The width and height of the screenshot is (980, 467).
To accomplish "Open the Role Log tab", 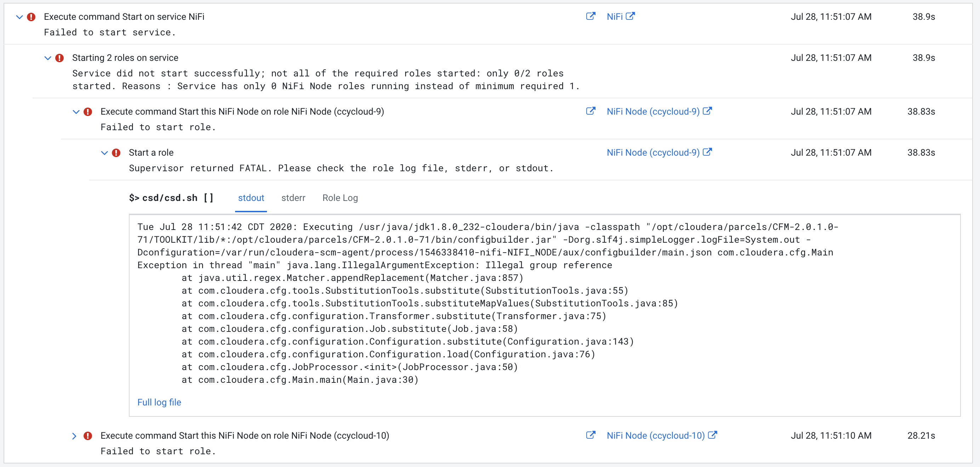I will (x=340, y=198).
